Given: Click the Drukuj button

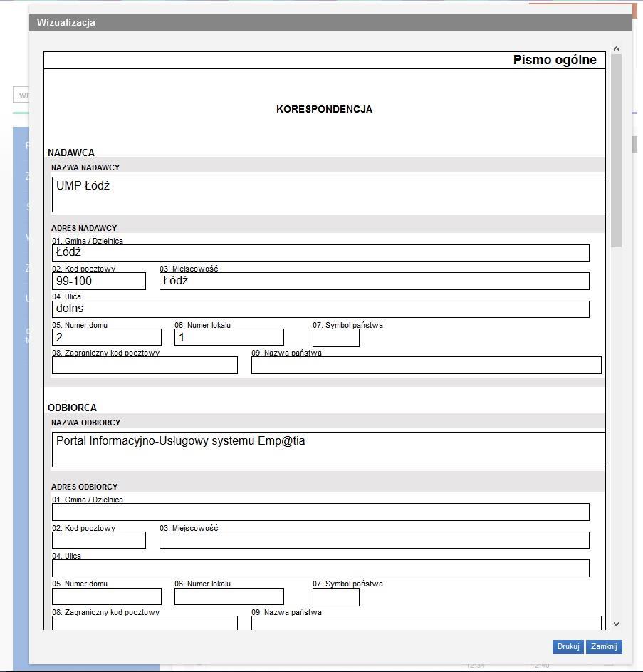Looking at the screenshot, I should click(x=568, y=646).
